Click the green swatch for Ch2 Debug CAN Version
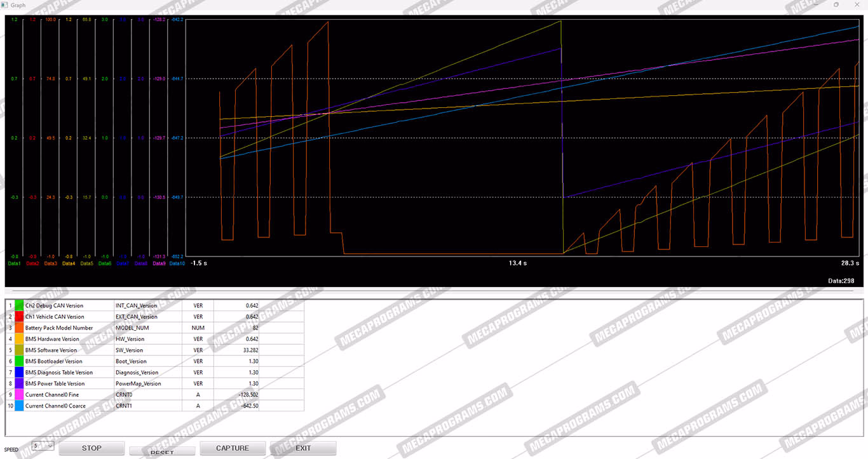 [x=19, y=305]
